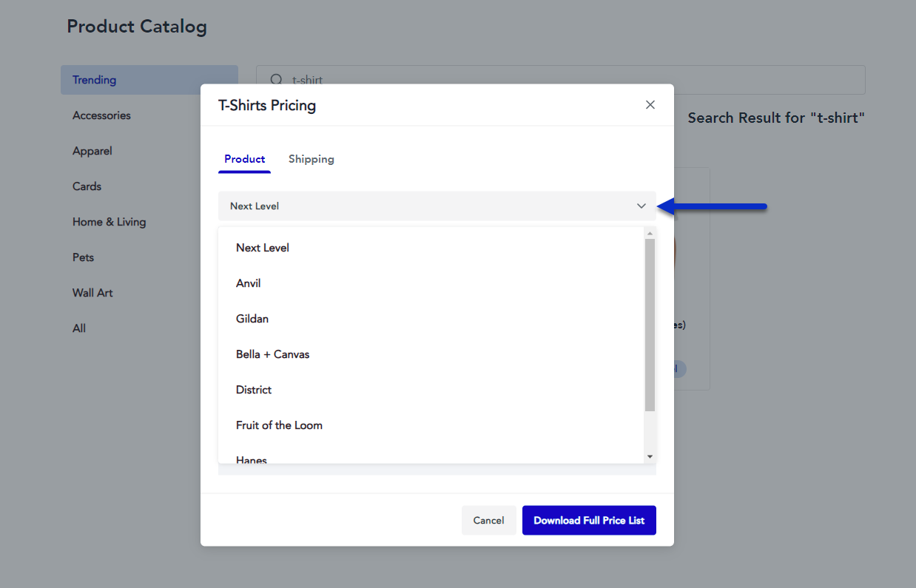Close the T-Shirts Pricing dialog
Viewport: 916px width, 588px height.
pos(650,105)
